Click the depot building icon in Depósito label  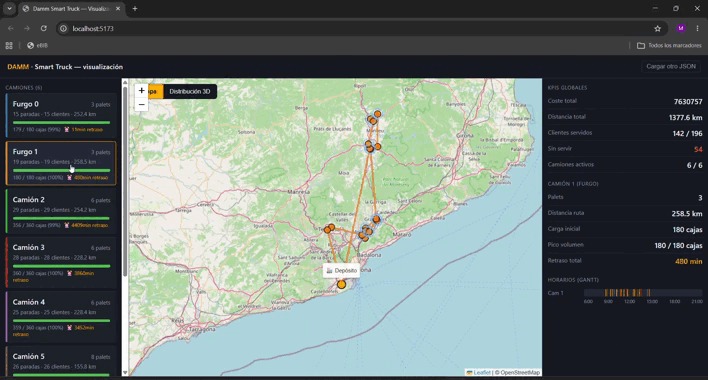(x=329, y=270)
